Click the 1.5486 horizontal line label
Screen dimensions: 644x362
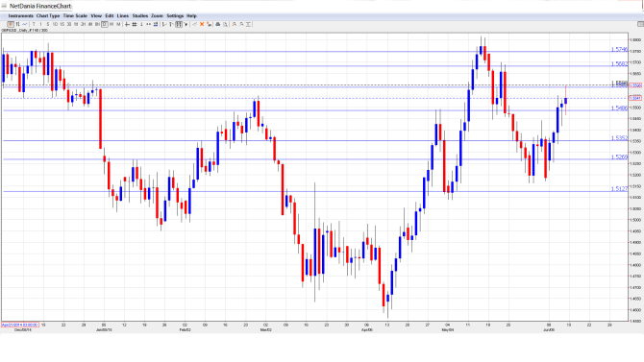coord(619,109)
